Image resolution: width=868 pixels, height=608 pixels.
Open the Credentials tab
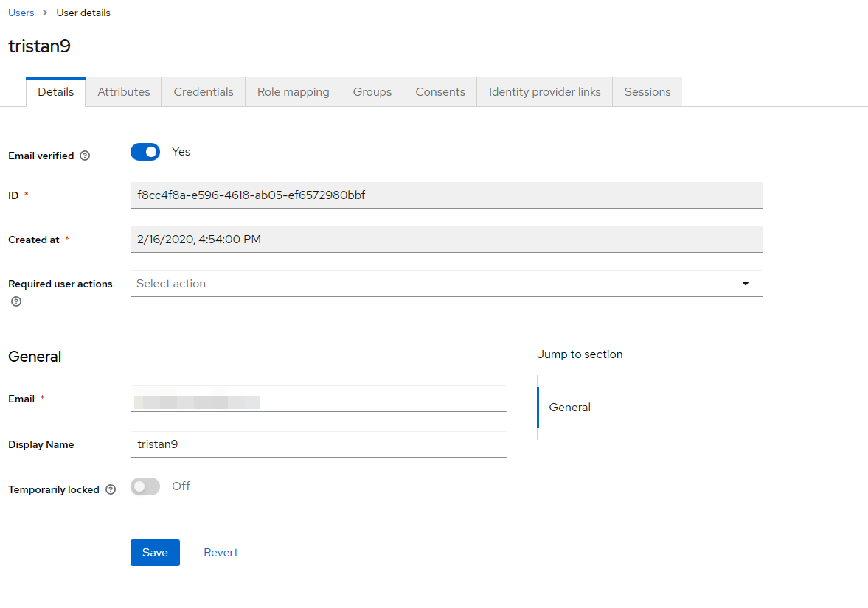(203, 91)
